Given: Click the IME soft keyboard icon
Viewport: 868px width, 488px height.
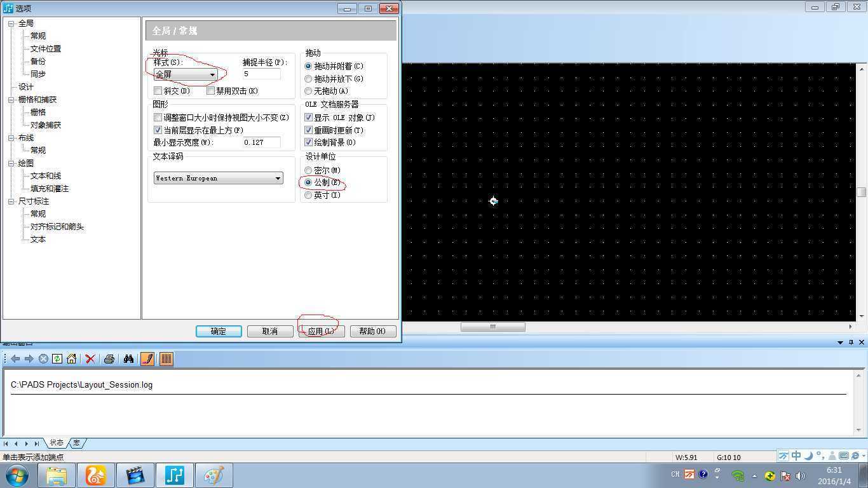Looking at the screenshot, I should coord(844,456).
